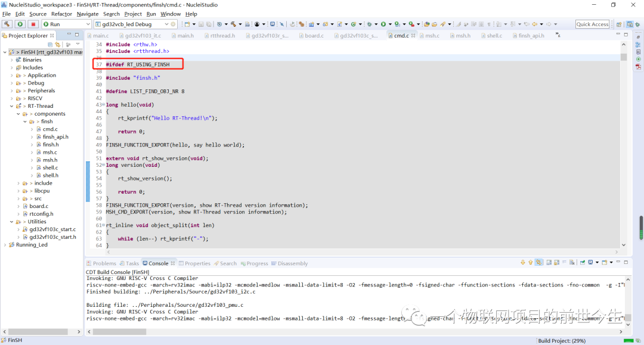Collapse the RT-Thread folder
Viewport: 644px width, 345px height.
(11, 106)
